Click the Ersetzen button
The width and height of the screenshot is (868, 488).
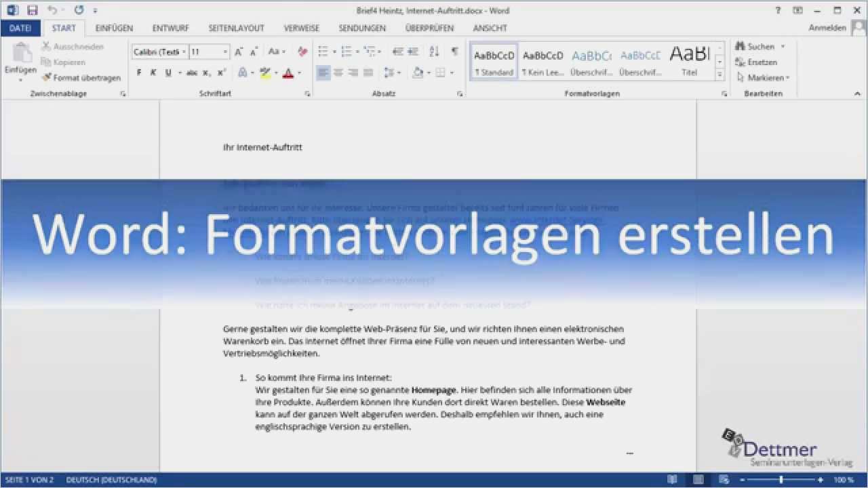[x=757, y=62]
